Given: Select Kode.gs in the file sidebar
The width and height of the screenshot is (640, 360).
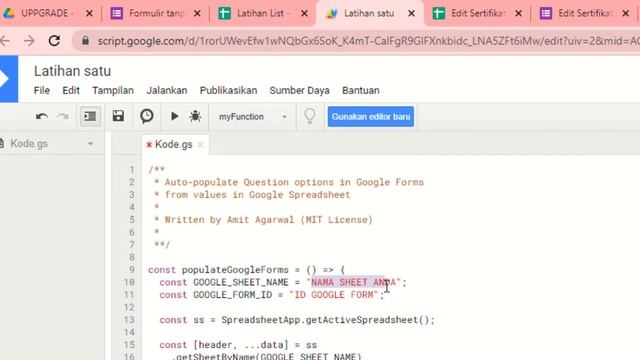Looking at the screenshot, I should 29,144.
